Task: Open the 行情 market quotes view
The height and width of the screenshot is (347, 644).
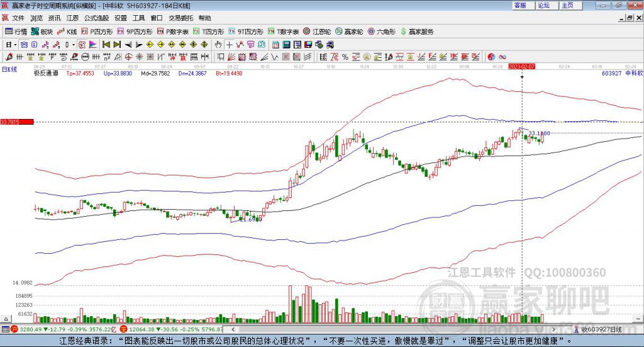Action: [x=16, y=31]
